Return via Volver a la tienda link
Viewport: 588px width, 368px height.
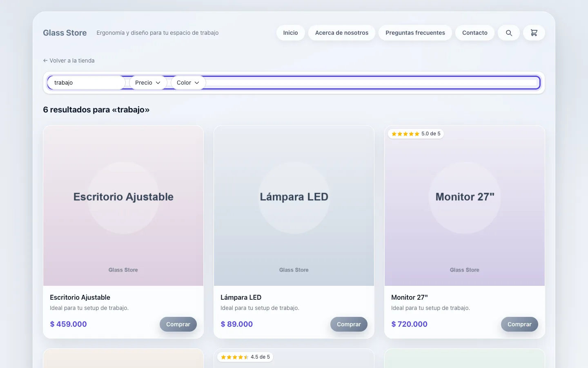[69, 61]
